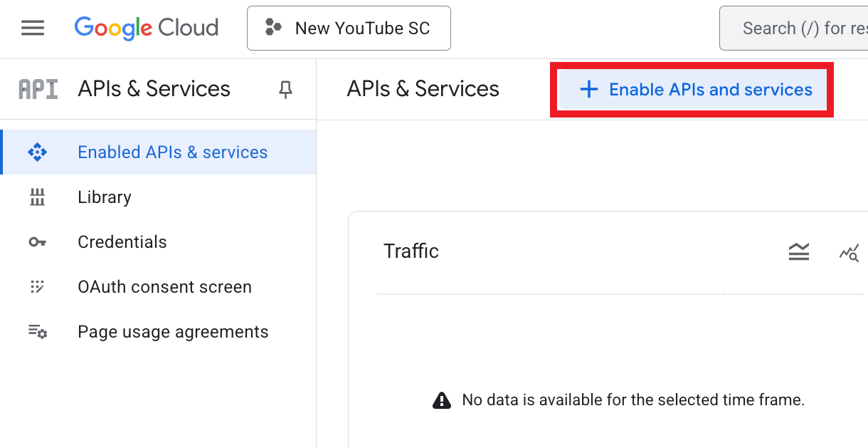Click the Enabled APIs diamond icon
The image size is (868, 448).
pyautogui.click(x=37, y=152)
